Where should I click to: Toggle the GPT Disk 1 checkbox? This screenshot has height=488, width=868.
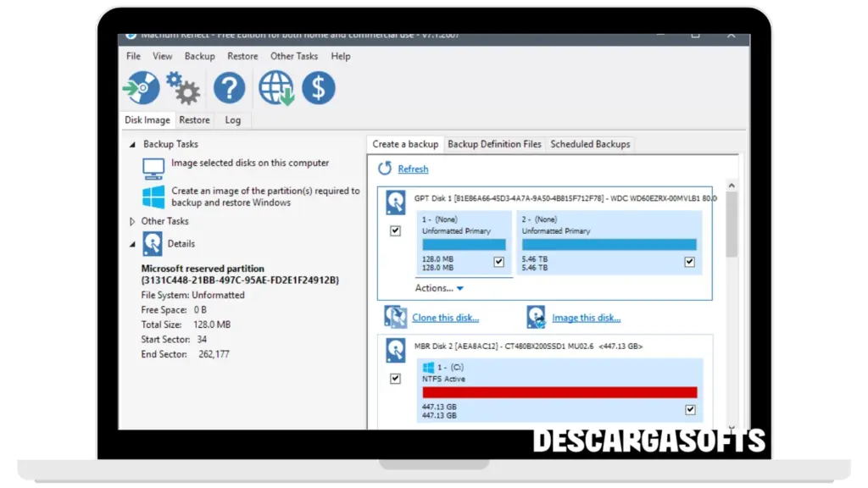coord(395,231)
